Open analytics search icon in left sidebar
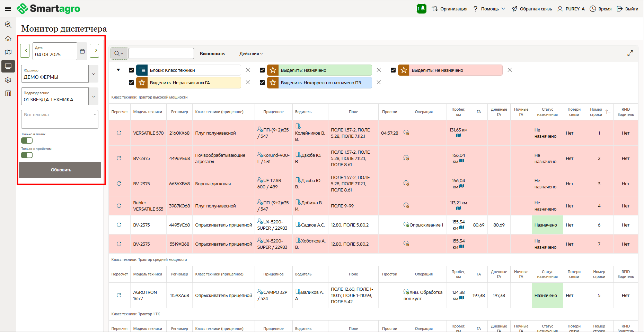 [x=8, y=25]
